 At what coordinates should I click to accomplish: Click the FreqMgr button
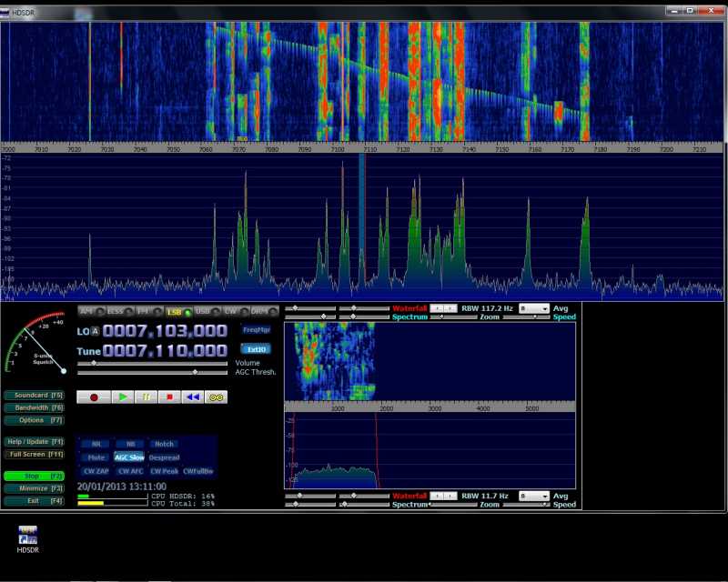256,329
